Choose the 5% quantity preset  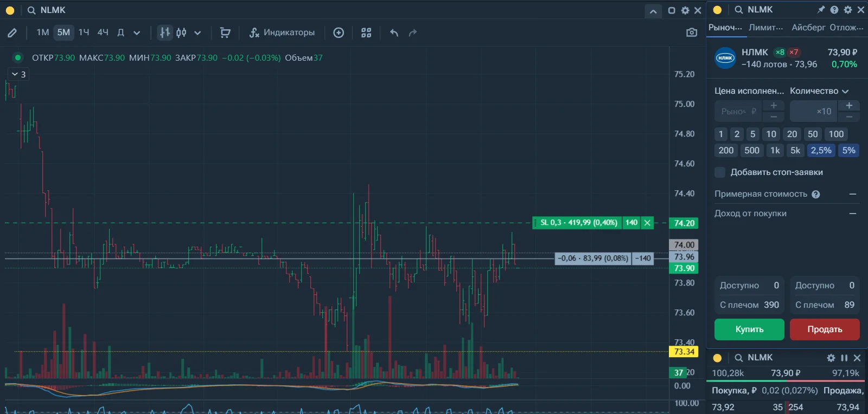pos(849,151)
